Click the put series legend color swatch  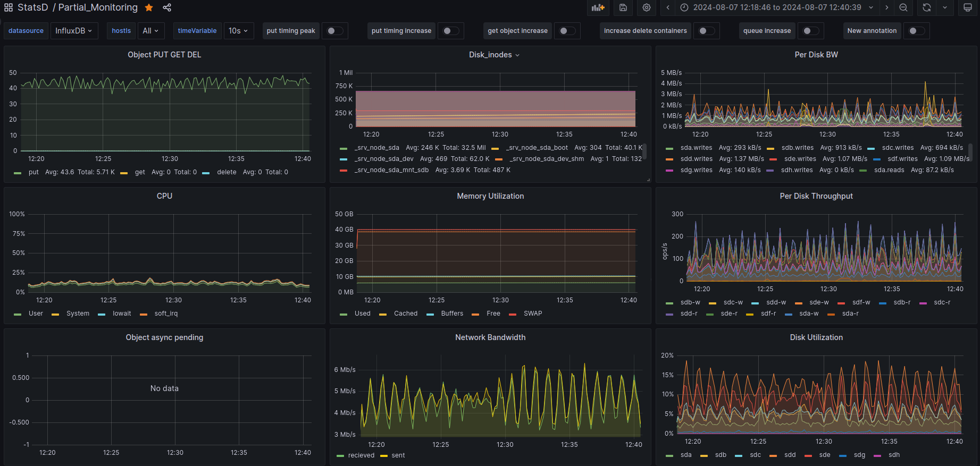point(18,173)
